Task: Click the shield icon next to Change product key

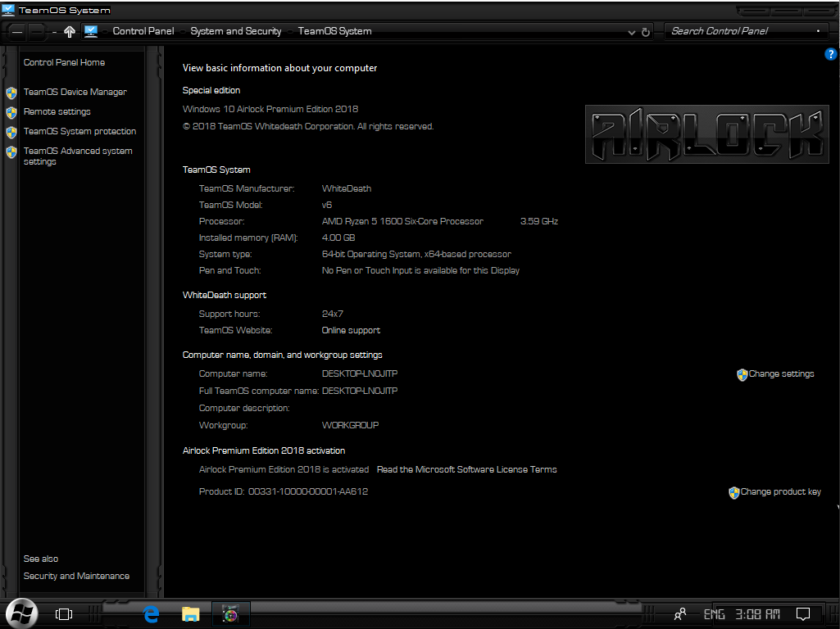Action: coord(734,492)
